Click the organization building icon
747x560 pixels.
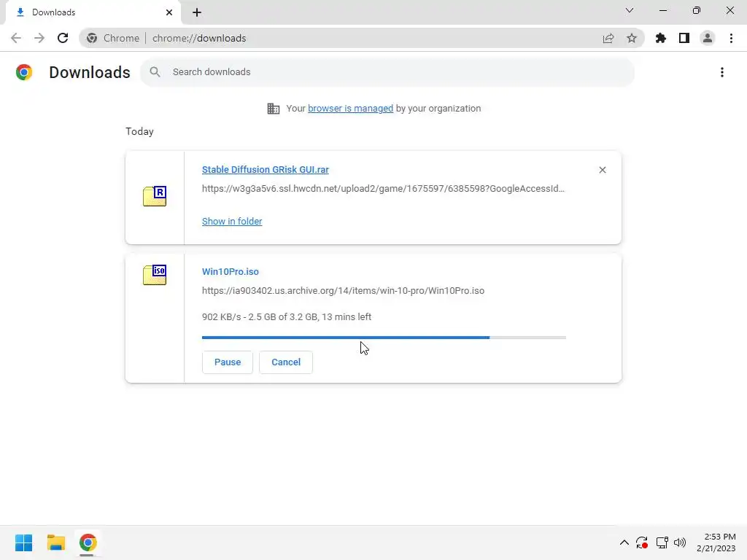coord(274,109)
